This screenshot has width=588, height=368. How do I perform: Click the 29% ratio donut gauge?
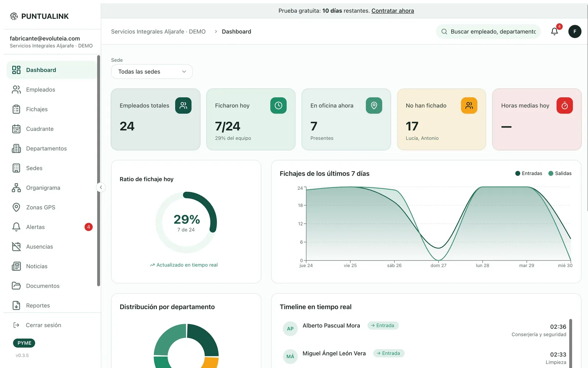pos(186,222)
